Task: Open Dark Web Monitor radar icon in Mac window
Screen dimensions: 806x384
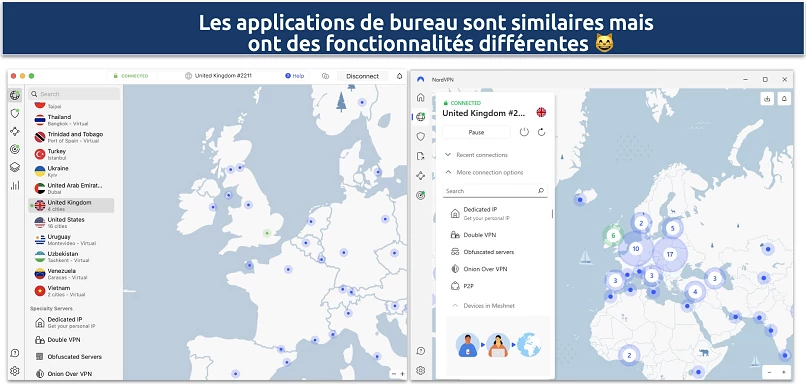Action: click(15, 149)
